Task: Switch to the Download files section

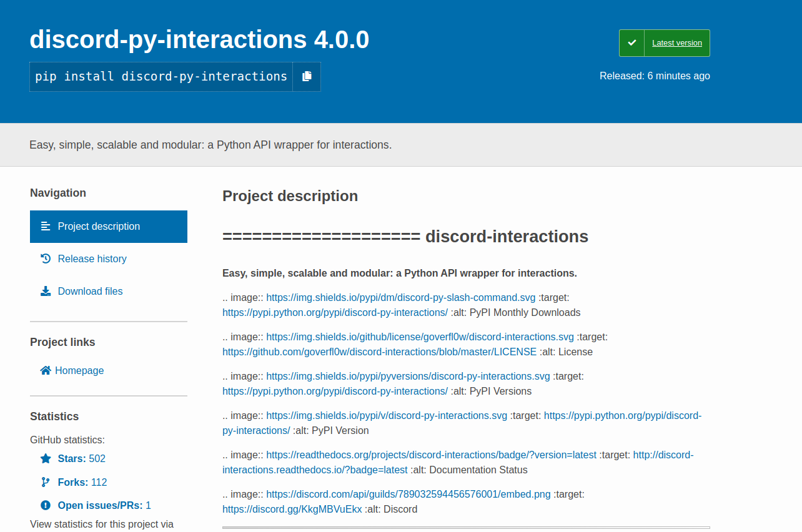Action: [x=90, y=290]
